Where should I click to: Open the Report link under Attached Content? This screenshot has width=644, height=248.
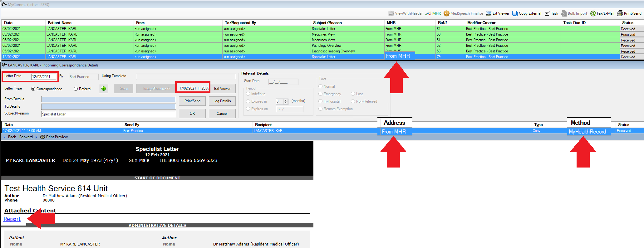[x=12, y=219]
